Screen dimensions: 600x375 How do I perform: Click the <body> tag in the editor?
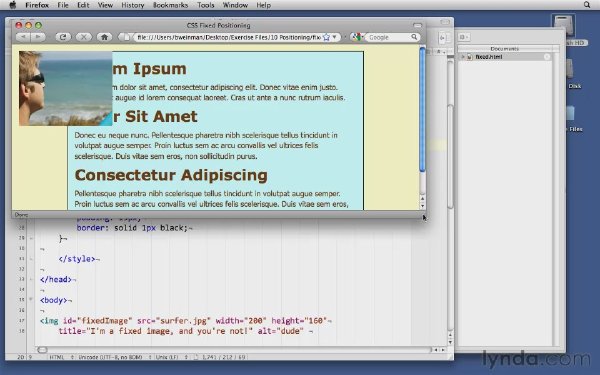(x=54, y=300)
